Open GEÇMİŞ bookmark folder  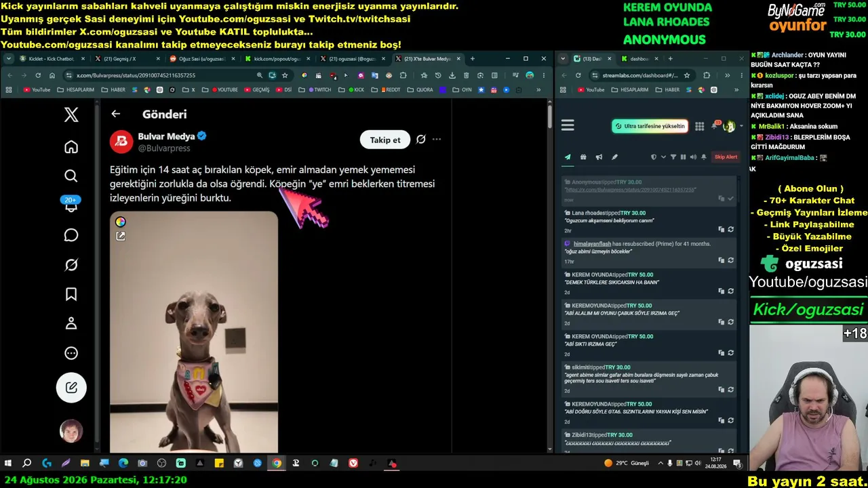[256, 89]
